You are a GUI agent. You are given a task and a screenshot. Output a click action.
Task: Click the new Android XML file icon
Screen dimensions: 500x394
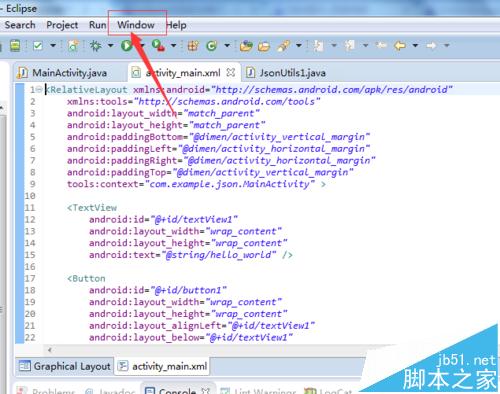(73, 45)
